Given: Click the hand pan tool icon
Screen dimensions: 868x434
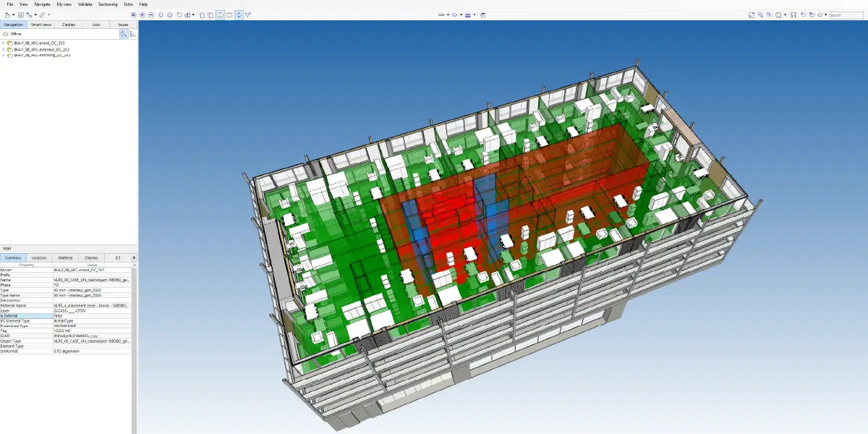Looking at the screenshot, I should pyautogui.click(x=483, y=14).
